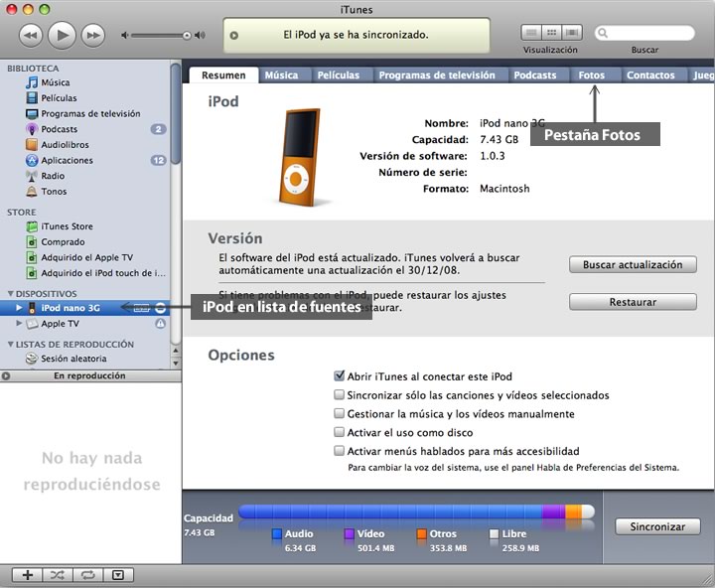Click sidebar scroll down arrow

pyautogui.click(x=176, y=364)
